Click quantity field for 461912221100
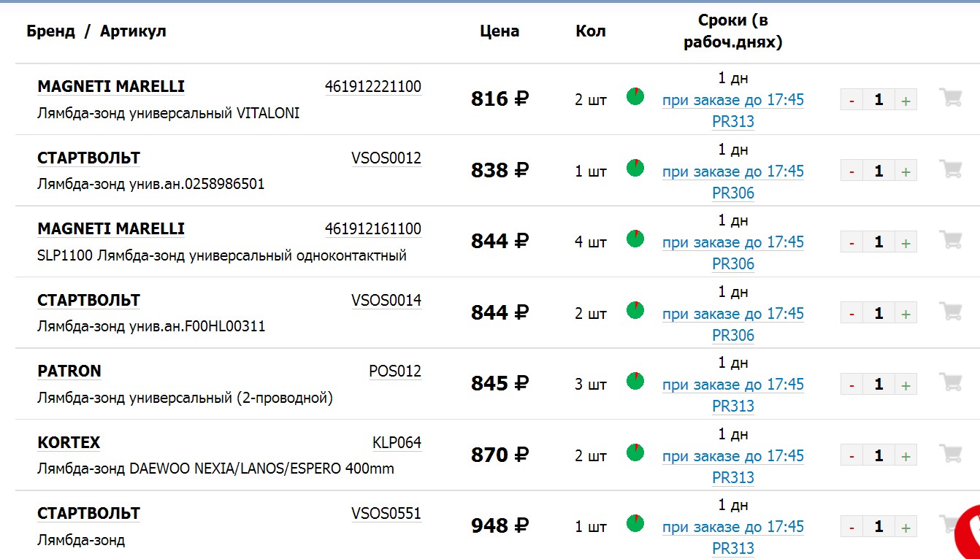This screenshot has height=559, width=980. click(x=879, y=100)
